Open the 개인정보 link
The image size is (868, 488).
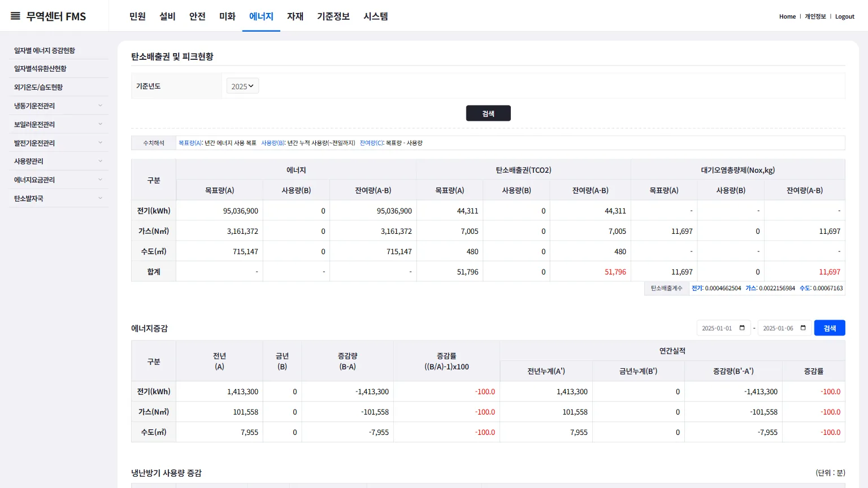[x=815, y=16]
